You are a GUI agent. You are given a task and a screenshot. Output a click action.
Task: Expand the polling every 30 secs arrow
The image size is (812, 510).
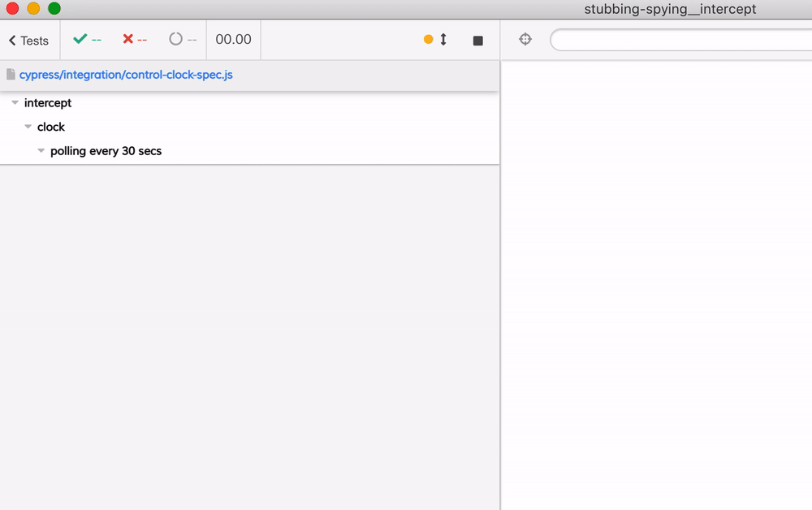[x=41, y=151]
